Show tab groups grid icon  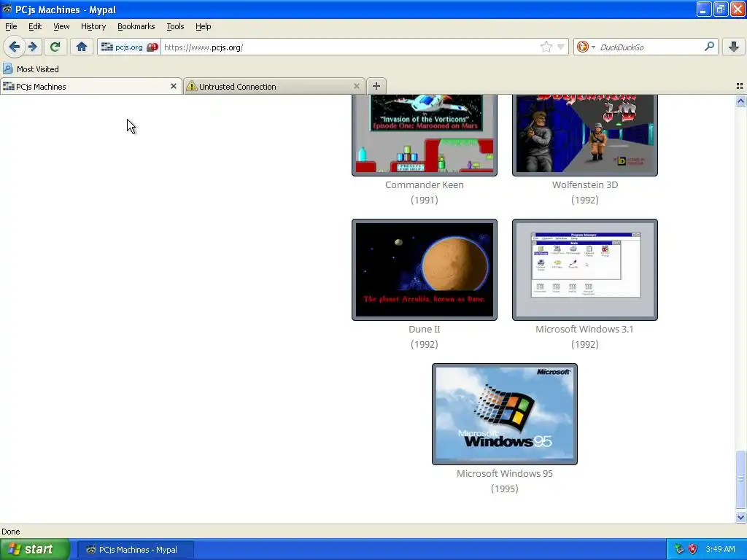point(740,86)
